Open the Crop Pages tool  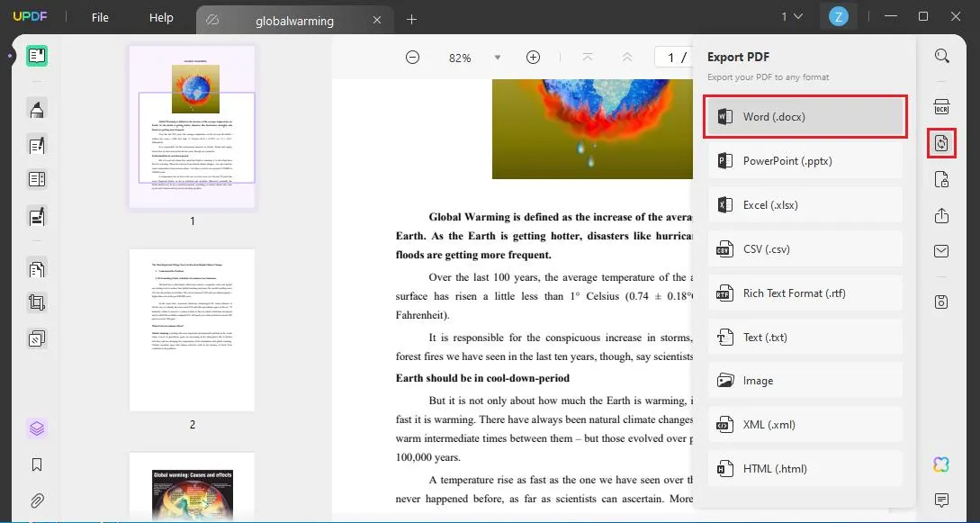tap(37, 303)
